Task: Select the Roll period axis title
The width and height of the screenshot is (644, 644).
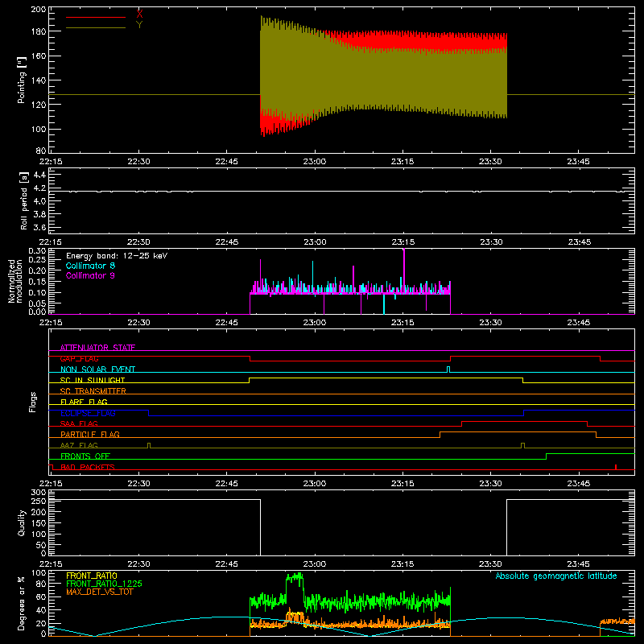Action: click(24, 200)
